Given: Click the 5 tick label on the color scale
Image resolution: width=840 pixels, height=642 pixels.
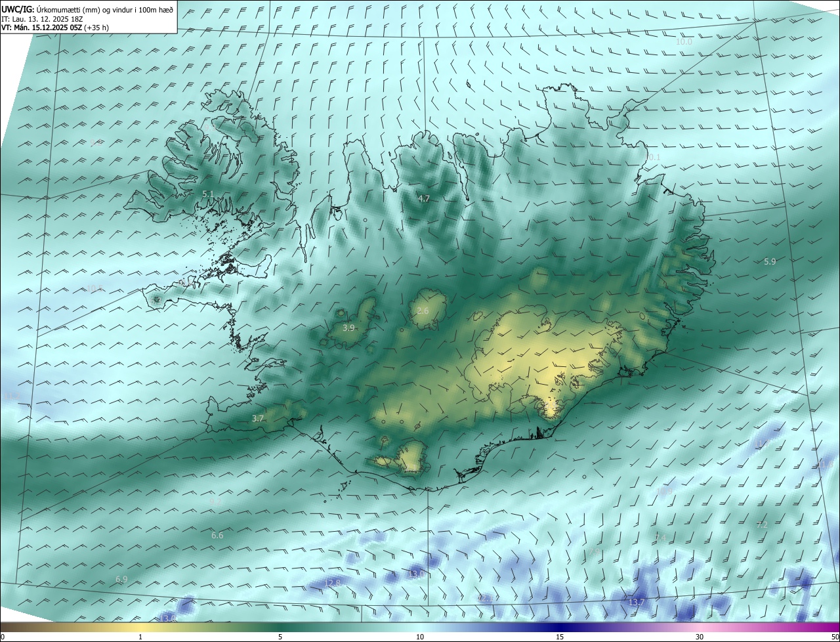Looking at the screenshot, I should [x=280, y=637].
